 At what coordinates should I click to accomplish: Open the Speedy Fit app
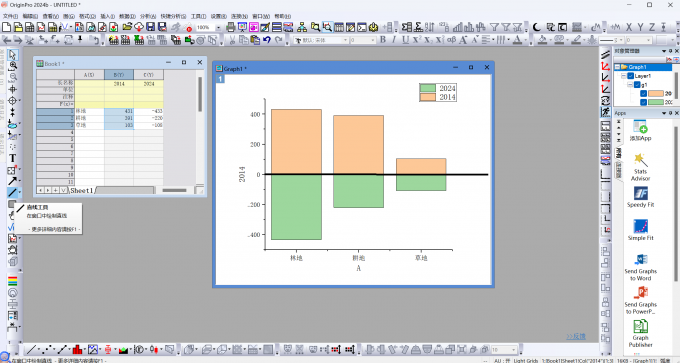pos(641,193)
